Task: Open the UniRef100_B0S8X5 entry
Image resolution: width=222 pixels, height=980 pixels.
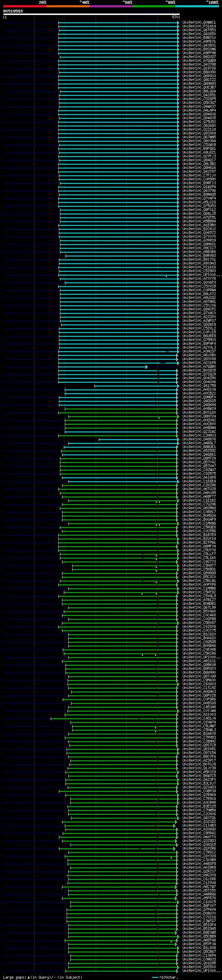Action: pos(199,371)
